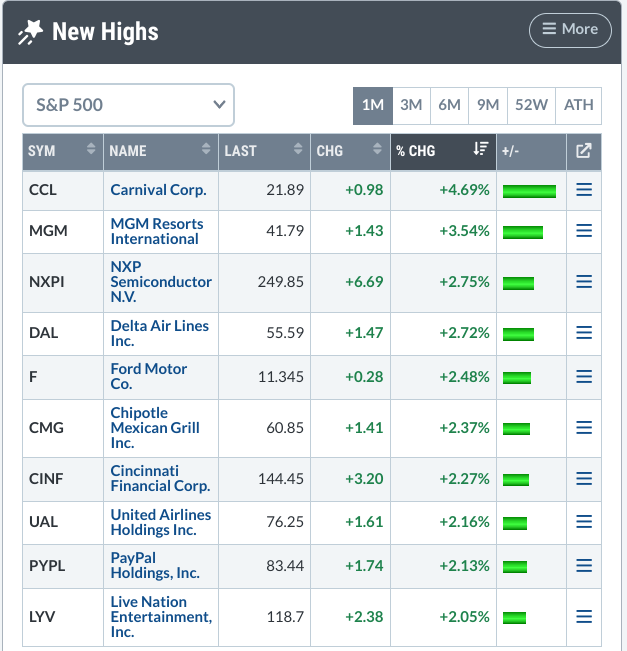
Task: Open the Carnival Corp. link
Action: coord(158,190)
